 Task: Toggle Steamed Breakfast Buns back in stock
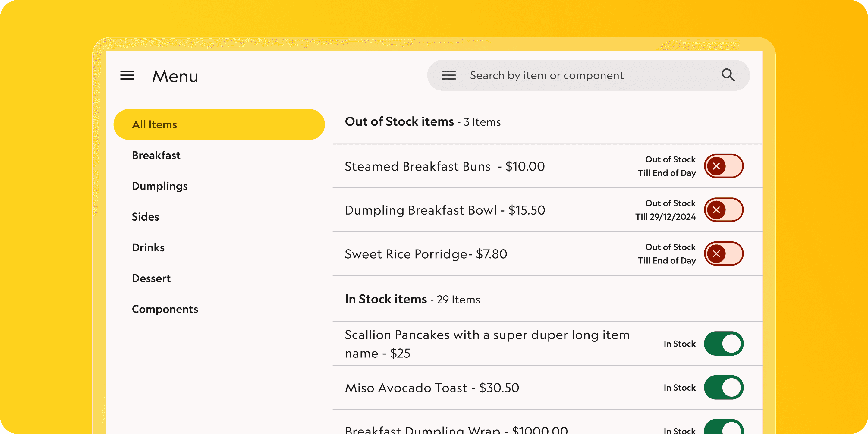[723, 166]
